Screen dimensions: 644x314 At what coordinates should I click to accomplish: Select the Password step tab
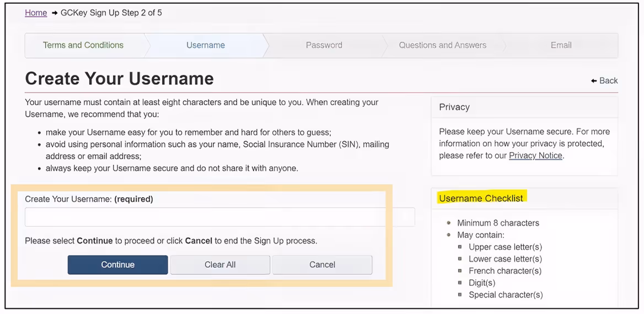coord(324,45)
